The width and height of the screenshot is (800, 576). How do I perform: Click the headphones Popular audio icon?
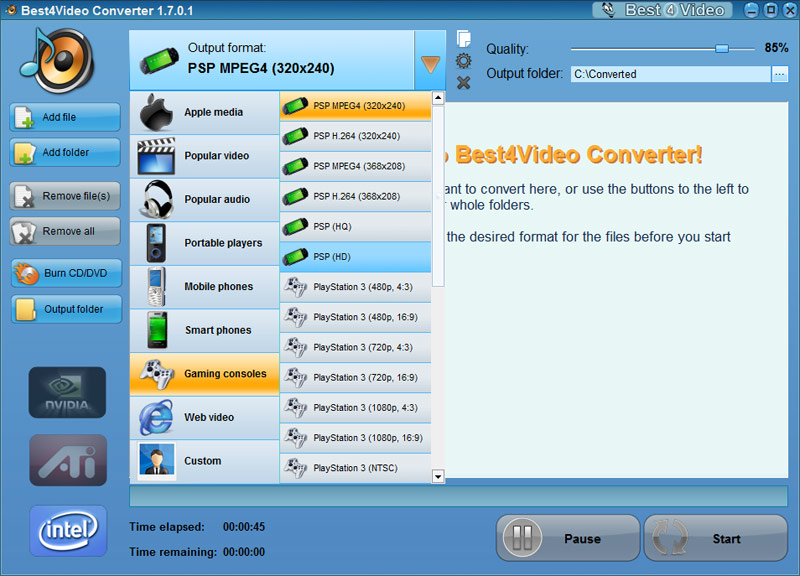(157, 199)
